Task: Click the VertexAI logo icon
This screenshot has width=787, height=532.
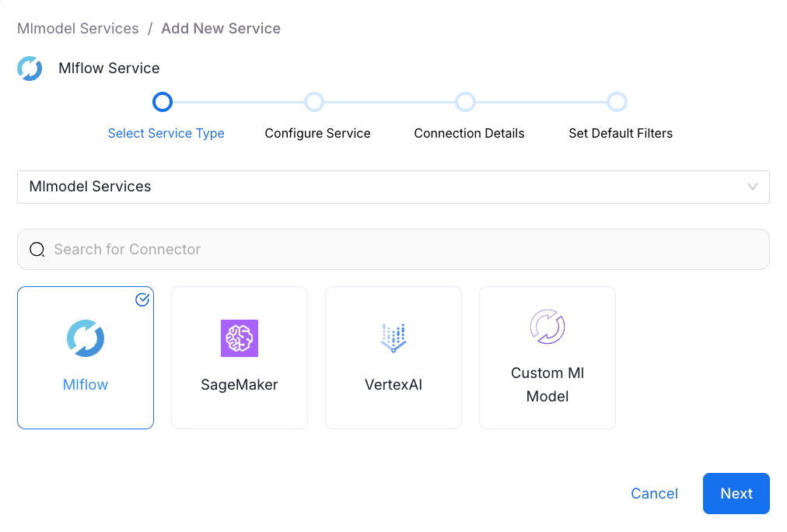Action: click(x=393, y=338)
